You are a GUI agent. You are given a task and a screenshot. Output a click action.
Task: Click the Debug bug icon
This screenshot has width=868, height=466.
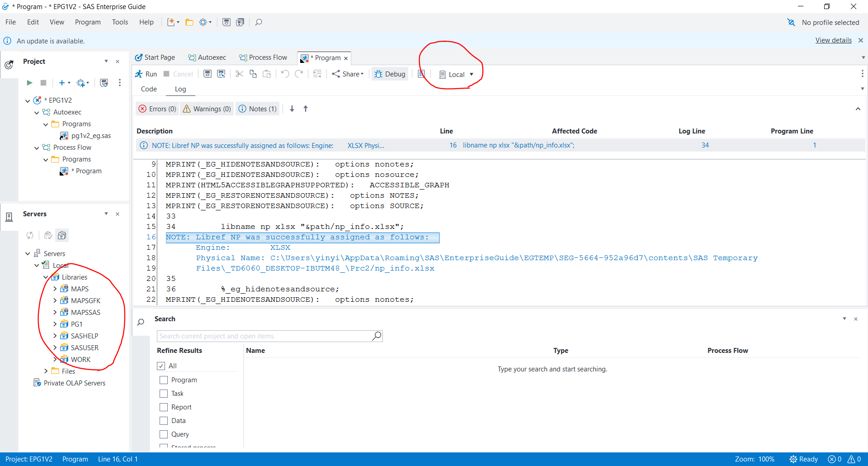click(x=378, y=74)
